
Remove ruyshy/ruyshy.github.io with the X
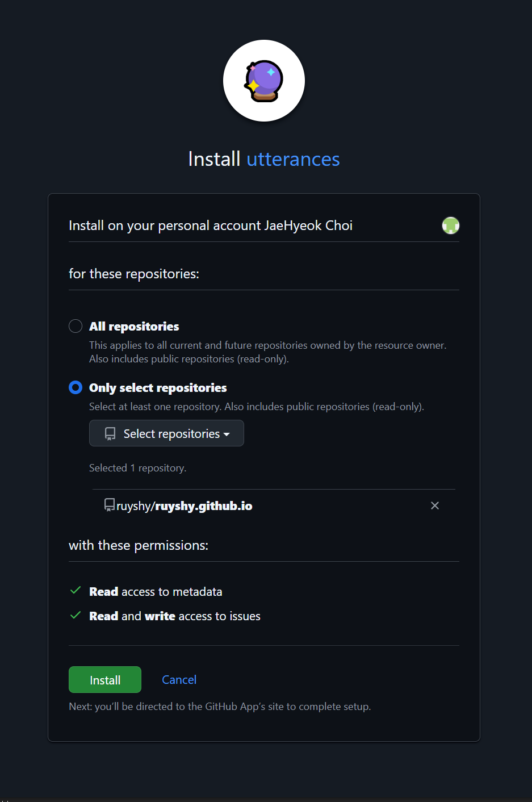[x=435, y=505]
